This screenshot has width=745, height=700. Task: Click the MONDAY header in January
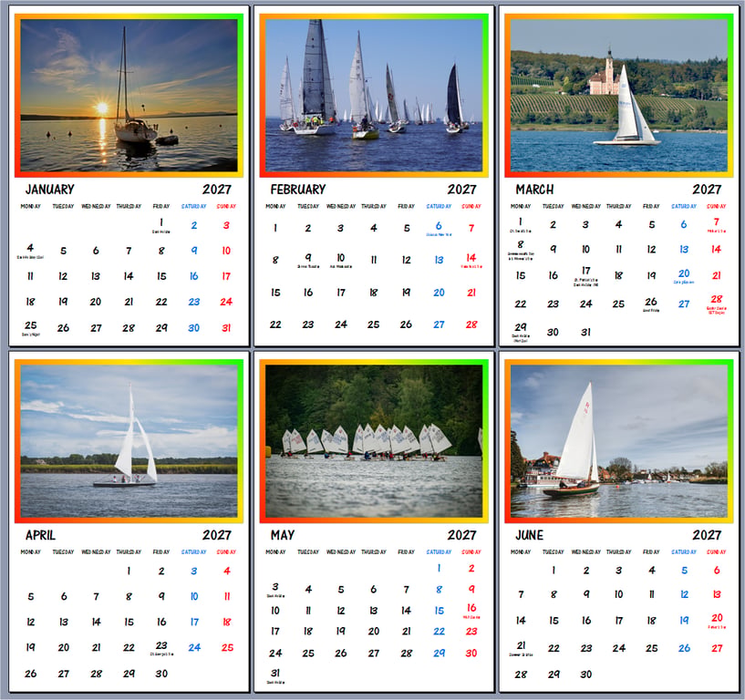point(30,206)
